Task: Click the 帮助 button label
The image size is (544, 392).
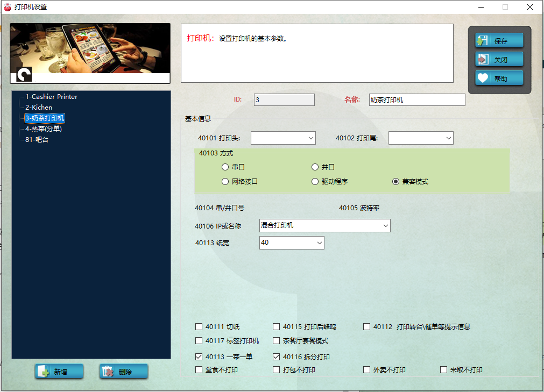Action: point(500,79)
